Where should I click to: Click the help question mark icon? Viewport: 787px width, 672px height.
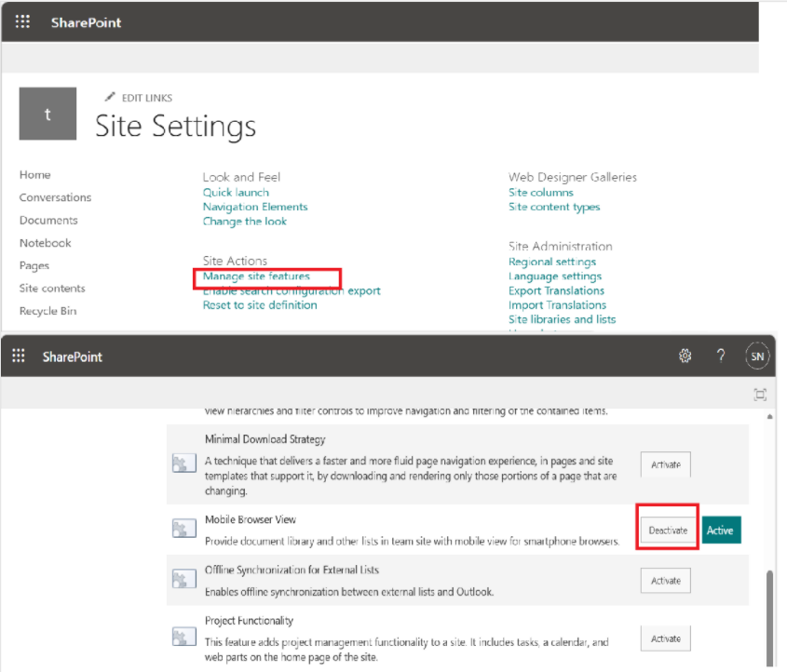721,356
